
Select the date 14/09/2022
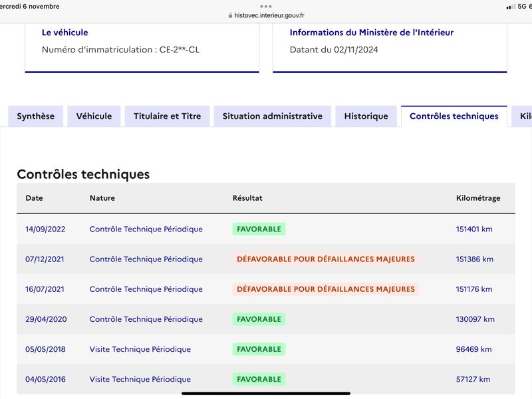[45, 229]
